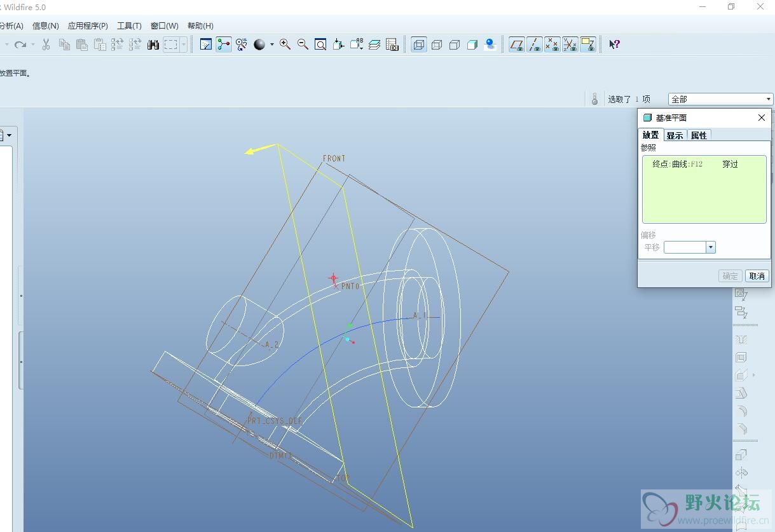Click the Refit zoom icon

[321, 44]
